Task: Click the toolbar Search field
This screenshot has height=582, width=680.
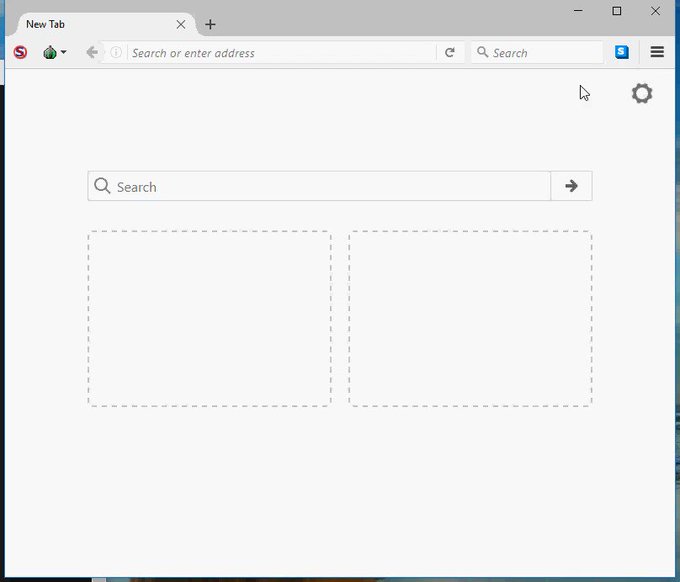Action: [537, 52]
